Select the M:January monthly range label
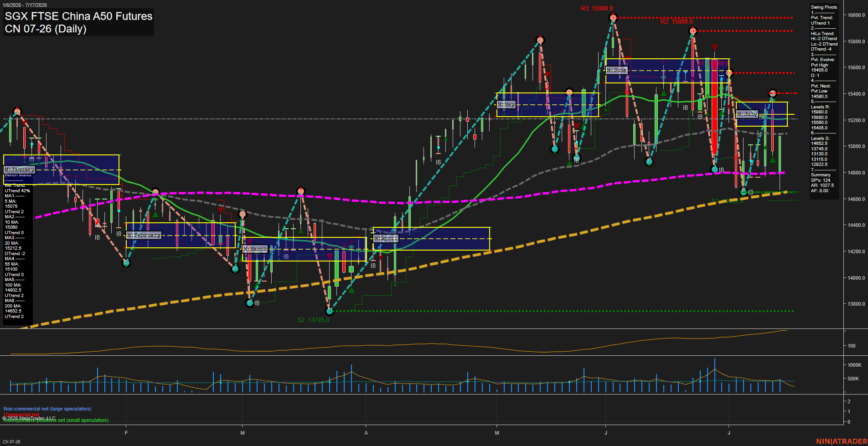Image resolution: width=868 pixels, height=446 pixels. (x=20, y=169)
